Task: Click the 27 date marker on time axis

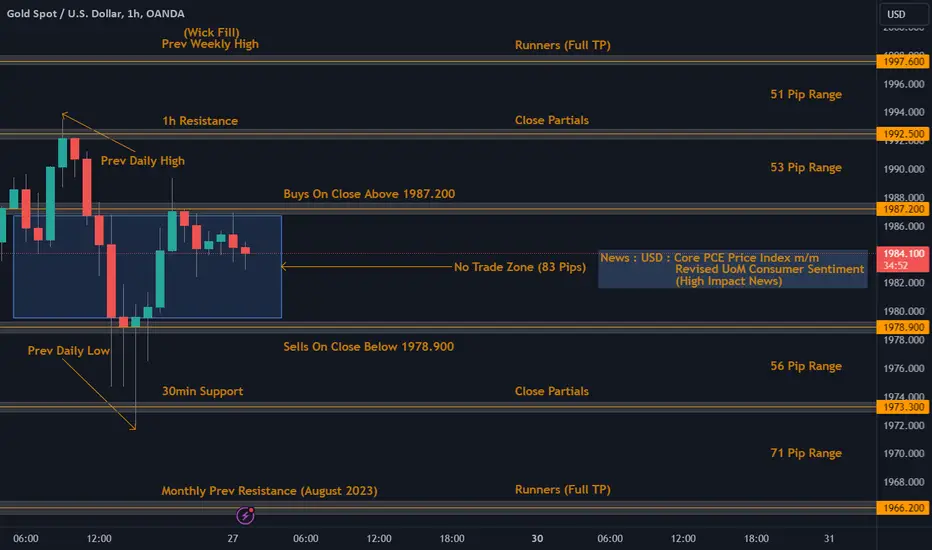Action: tap(232, 538)
